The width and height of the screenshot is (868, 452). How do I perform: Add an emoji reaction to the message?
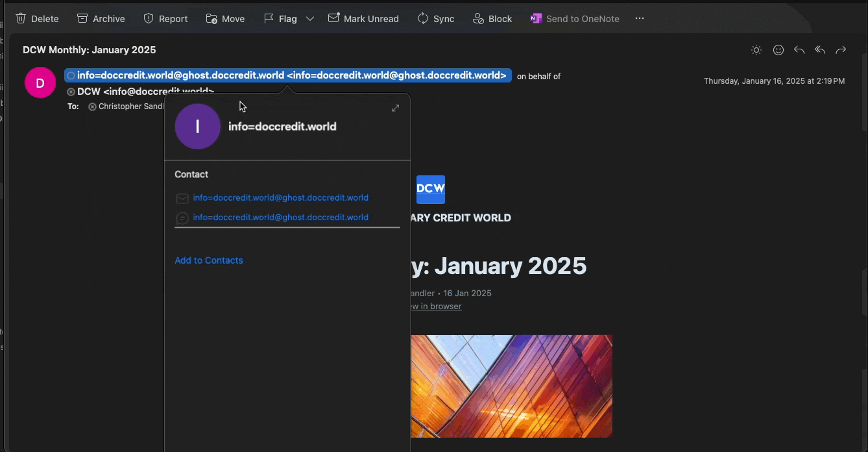(x=778, y=50)
